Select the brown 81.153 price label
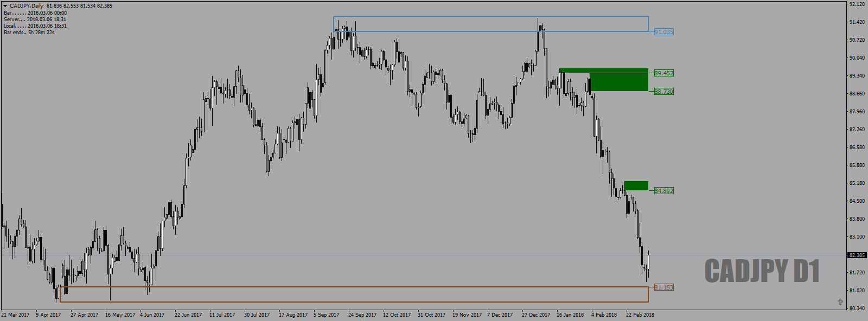The image size is (868, 321). coord(663,287)
